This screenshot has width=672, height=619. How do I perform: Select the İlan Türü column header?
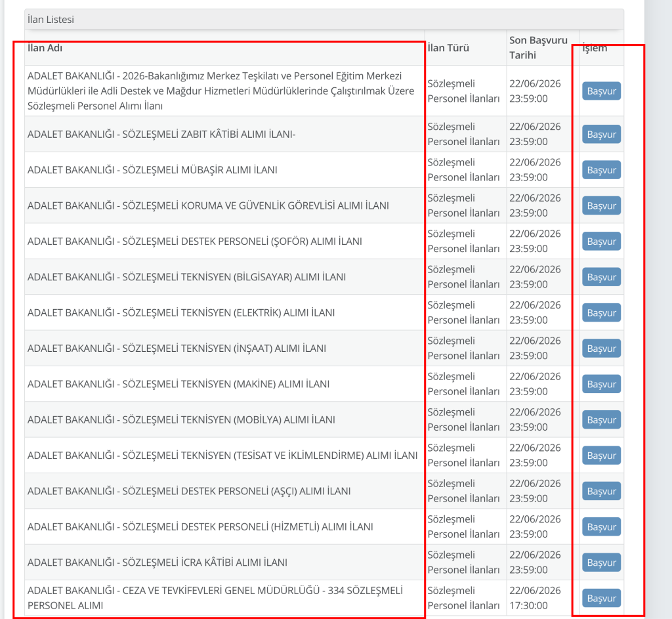click(x=448, y=47)
